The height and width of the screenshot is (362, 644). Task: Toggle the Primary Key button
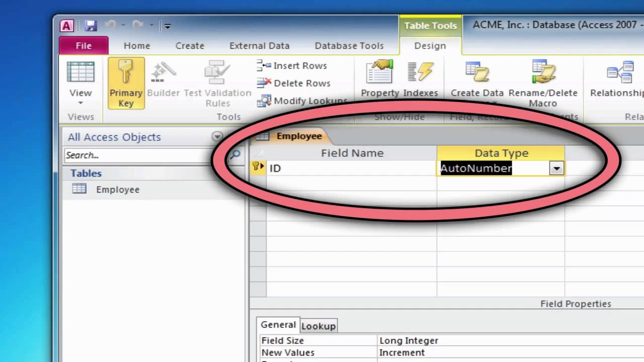tap(126, 83)
